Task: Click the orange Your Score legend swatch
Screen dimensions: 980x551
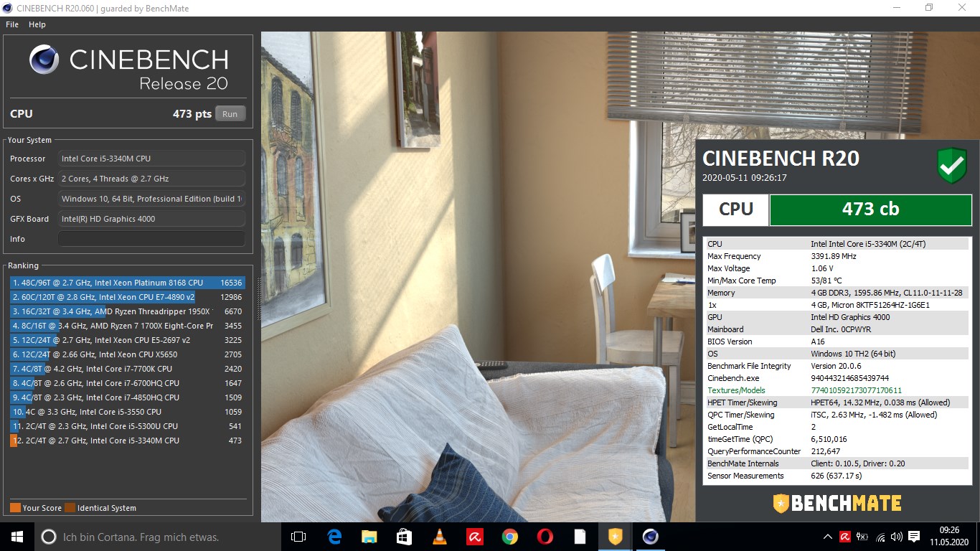Action: point(15,508)
